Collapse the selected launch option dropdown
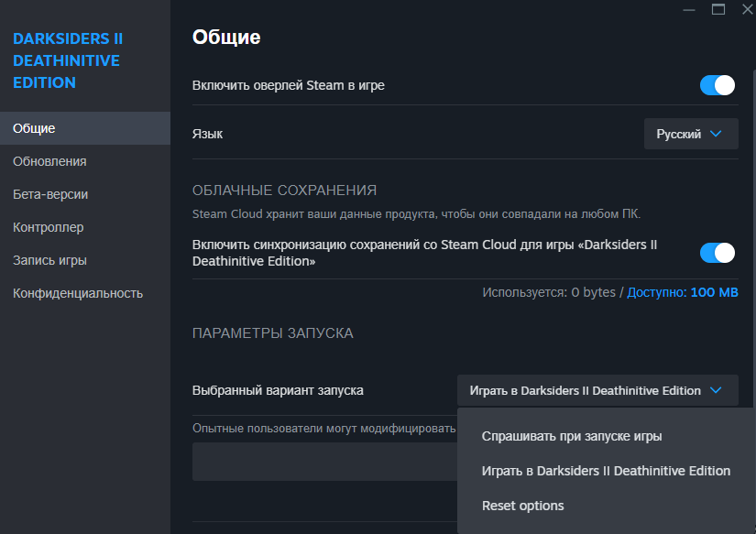Viewport: 756px width, 534px height. click(597, 390)
